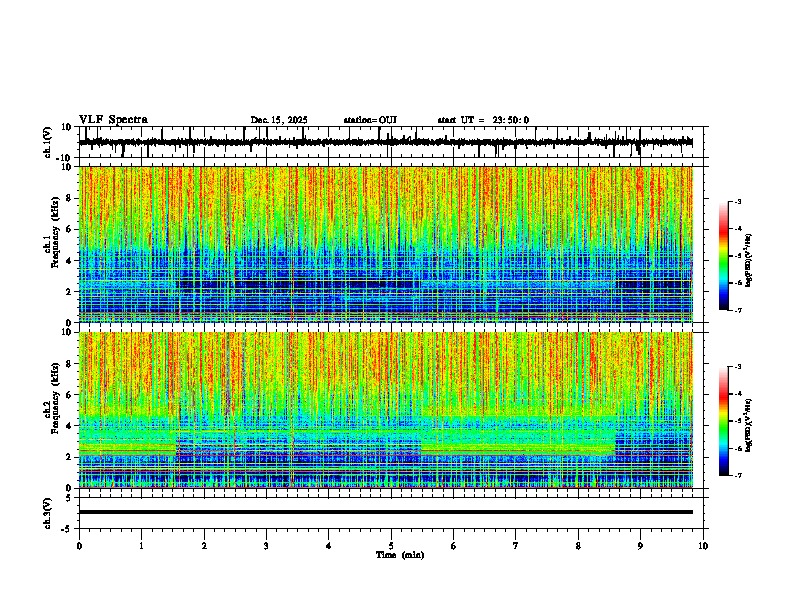The width and height of the screenshot is (792, 612).
Task: Click the ch.2 colorbar log(PSD) label
Action: pos(748,425)
